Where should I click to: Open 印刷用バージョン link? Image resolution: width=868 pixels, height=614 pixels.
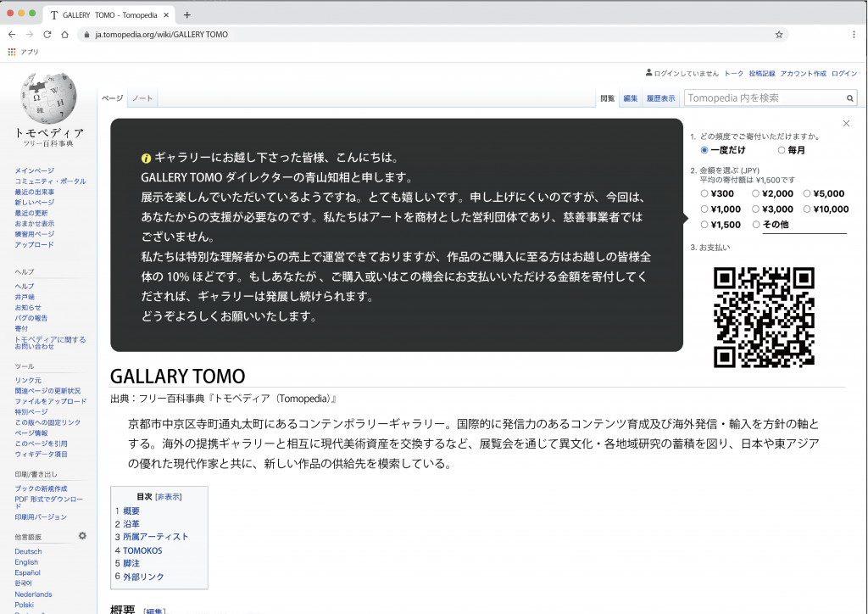(41, 516)
